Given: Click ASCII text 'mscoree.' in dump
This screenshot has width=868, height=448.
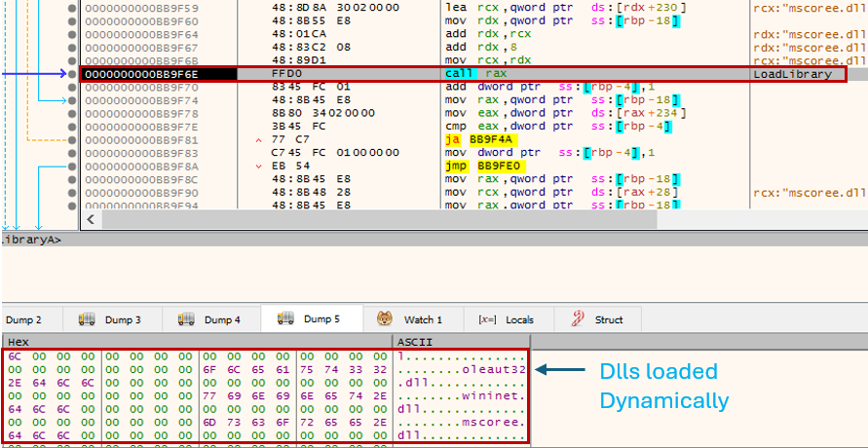Looking at the screenshot, I should pos(493,423).
